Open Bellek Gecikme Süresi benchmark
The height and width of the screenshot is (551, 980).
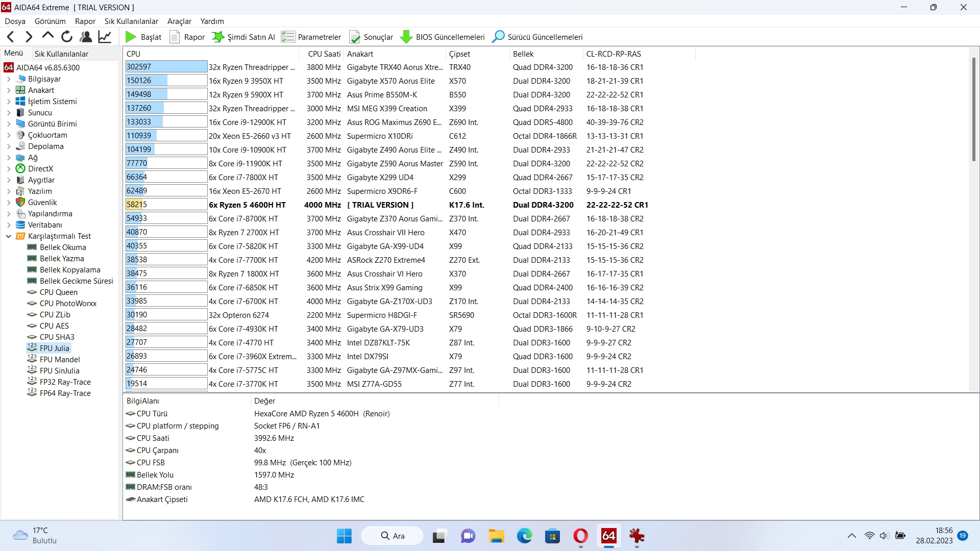[70, 281]
